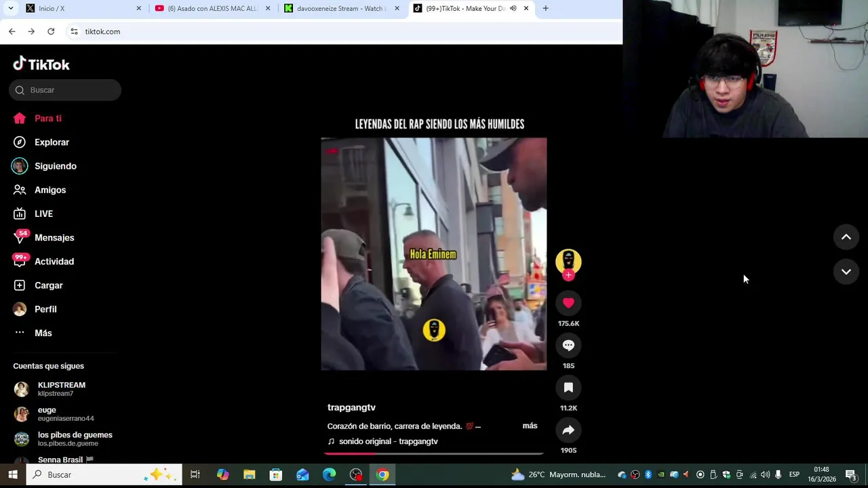Expand the caption with más

click(x=530, y=426)
